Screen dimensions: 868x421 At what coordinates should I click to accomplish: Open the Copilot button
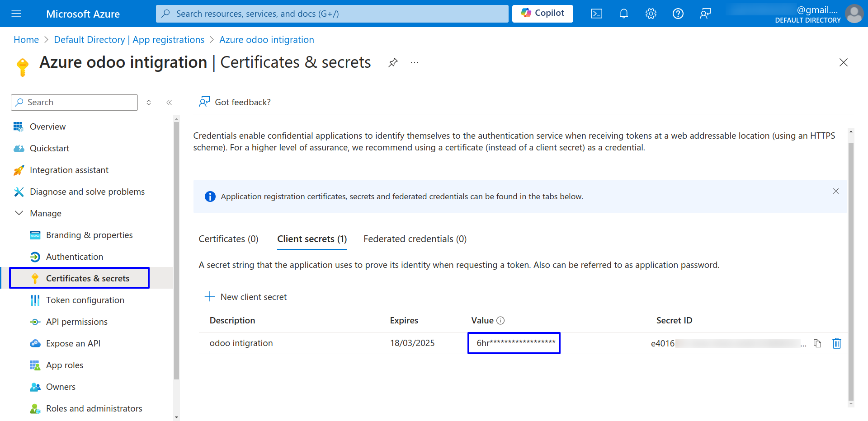[542, 14]
